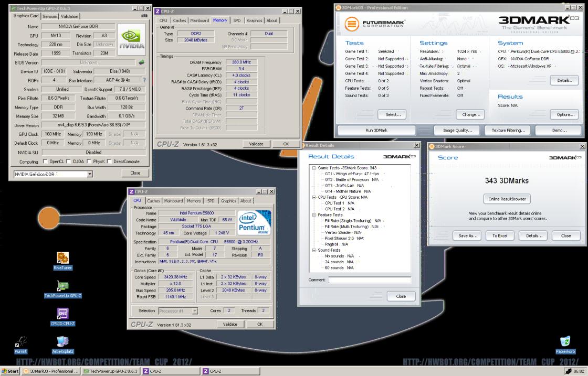The image size is (588, 376).
Task: Click the Close button in Result Details
Action: 401,296
